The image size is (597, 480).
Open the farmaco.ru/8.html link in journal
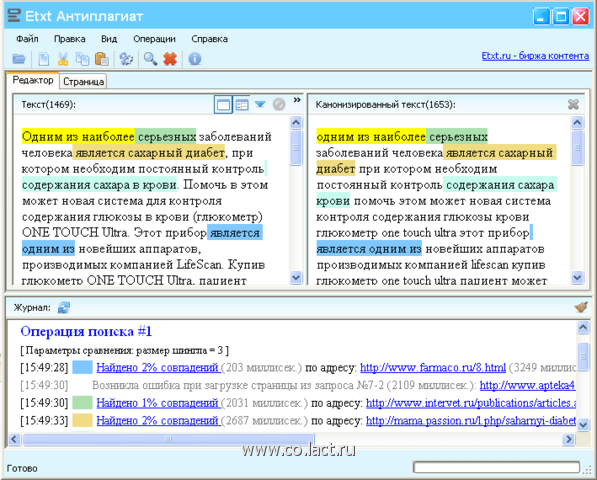433,367
